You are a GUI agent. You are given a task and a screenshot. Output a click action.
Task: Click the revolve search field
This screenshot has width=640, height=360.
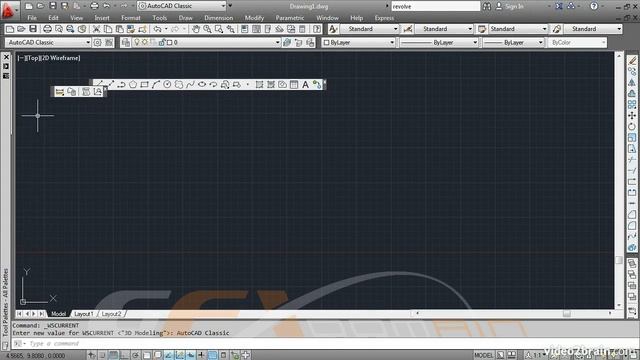[x=436, y=6]
